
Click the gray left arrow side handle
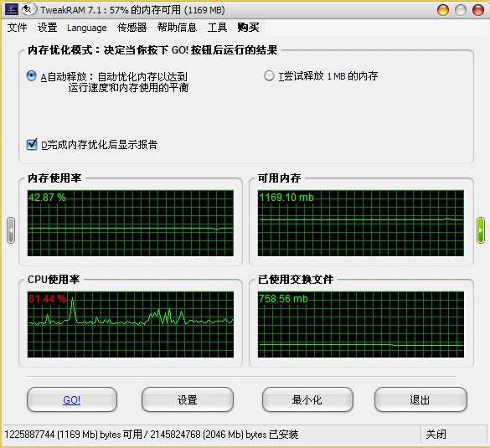click(x=11, y=230)
